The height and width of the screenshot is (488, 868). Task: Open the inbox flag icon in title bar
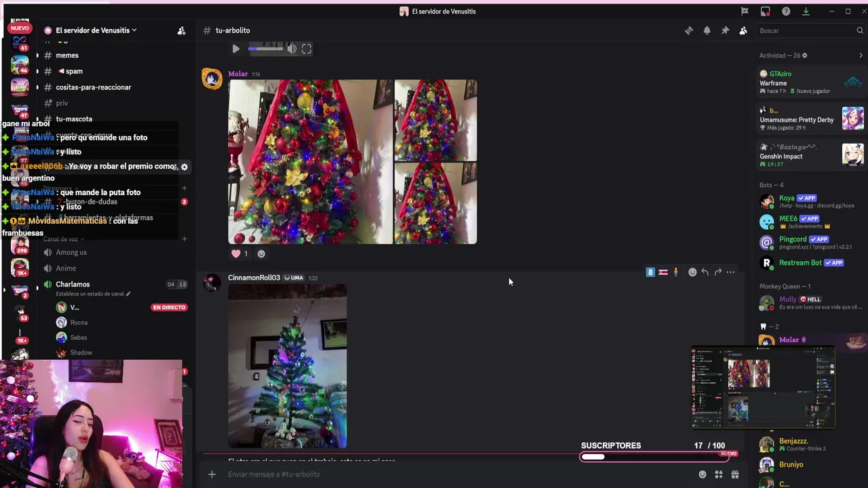coord(745,11)
